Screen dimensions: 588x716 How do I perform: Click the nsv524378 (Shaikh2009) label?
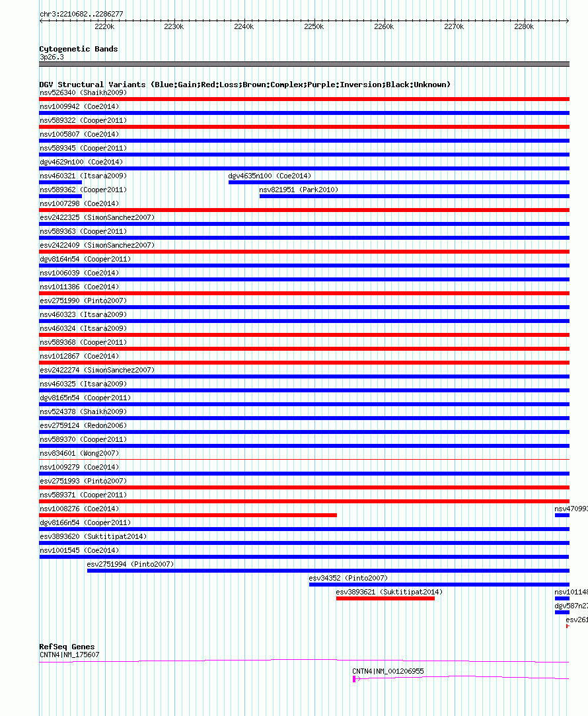point(83,412)
